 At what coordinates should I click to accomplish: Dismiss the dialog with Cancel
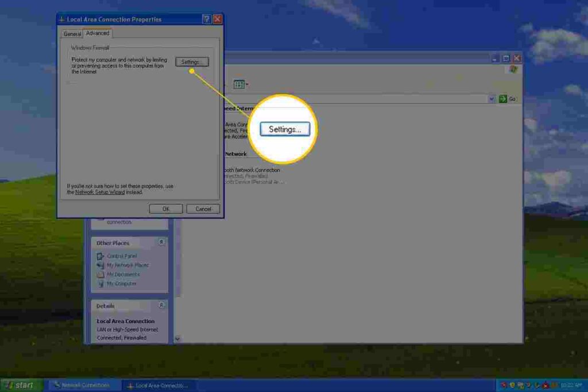(x=203, y=209)
